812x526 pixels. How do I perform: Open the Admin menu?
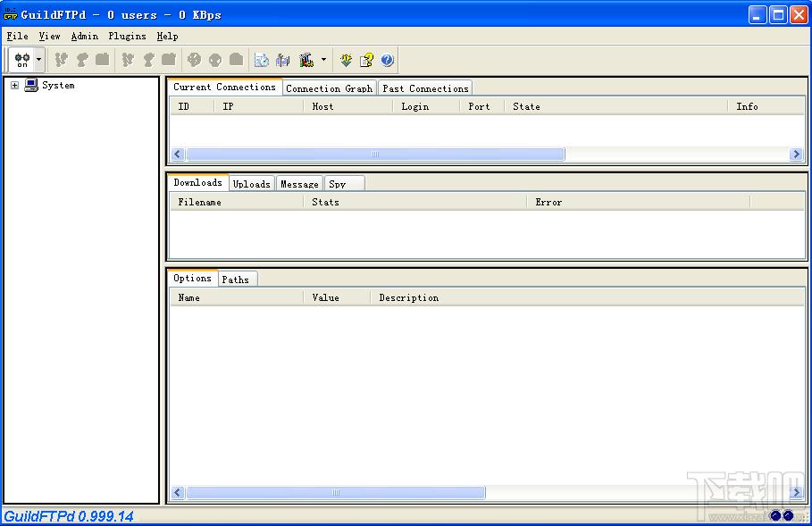tap(85, 37)
